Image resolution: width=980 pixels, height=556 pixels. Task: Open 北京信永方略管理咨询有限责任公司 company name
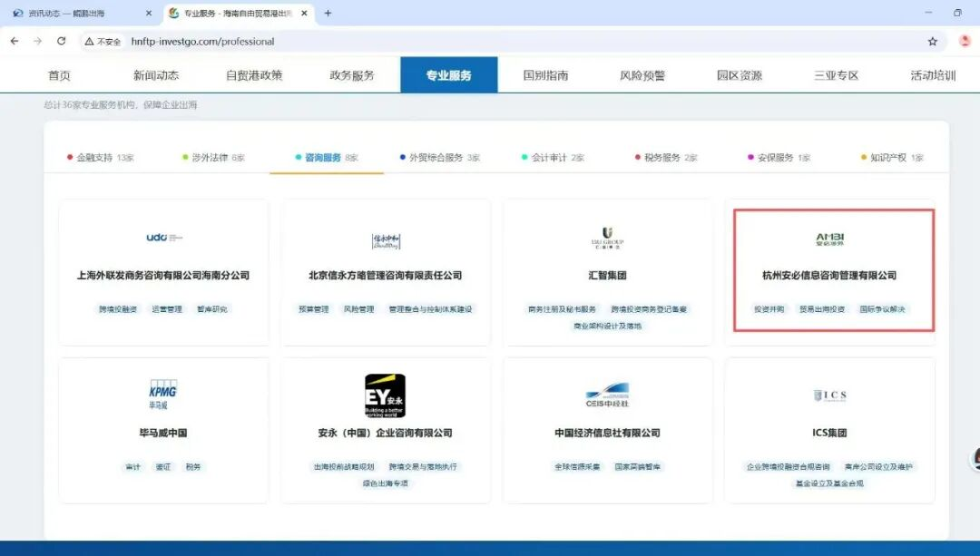(385, 275)
